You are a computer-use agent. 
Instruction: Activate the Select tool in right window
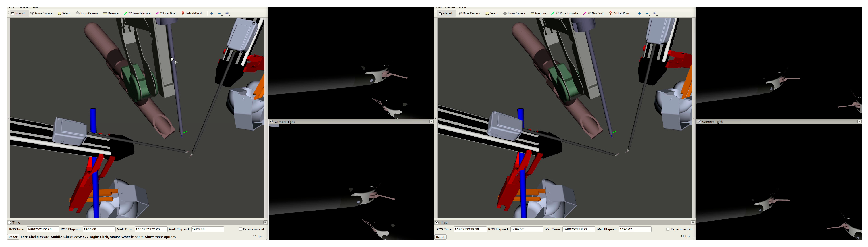pyautogui.click(x=491, y=13)
